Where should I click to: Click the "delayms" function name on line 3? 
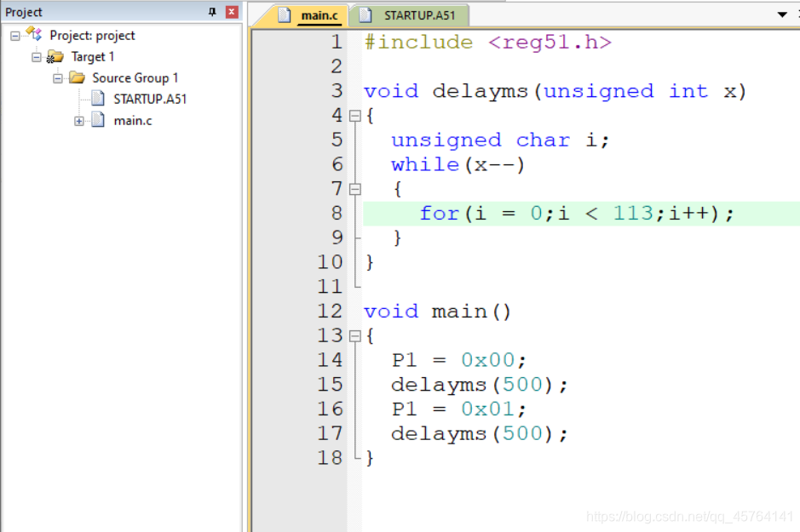click(480, 91)
